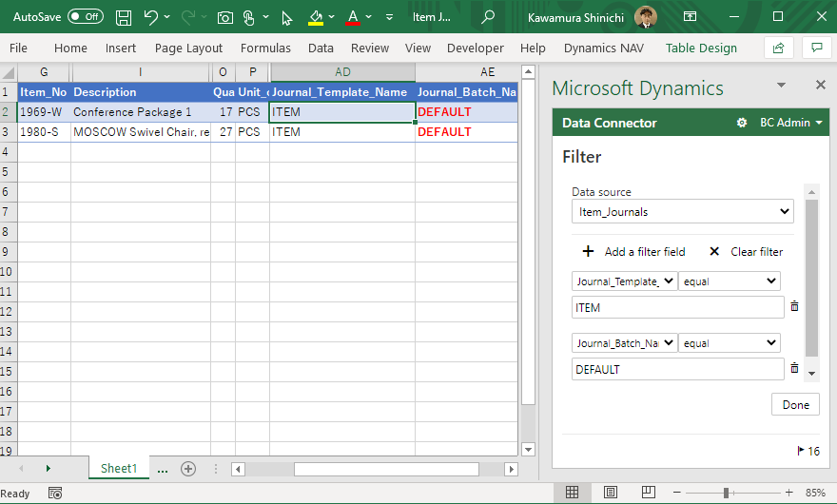
Task: Click the Select All corner triangle
Action: pos(9,72)
